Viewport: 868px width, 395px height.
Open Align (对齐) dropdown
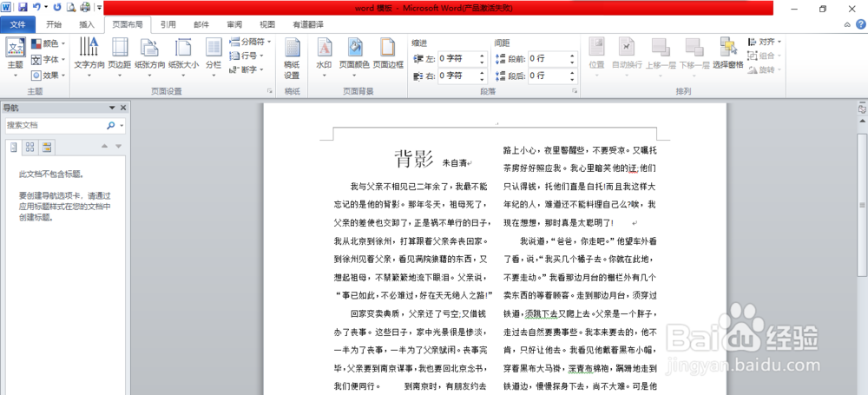click(x=764, y=42)
